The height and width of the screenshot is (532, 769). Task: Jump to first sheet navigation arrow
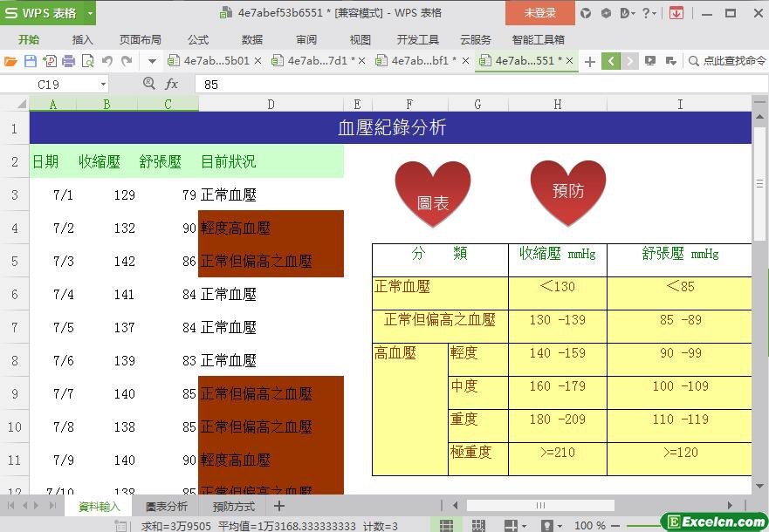[x=10, y=506]
